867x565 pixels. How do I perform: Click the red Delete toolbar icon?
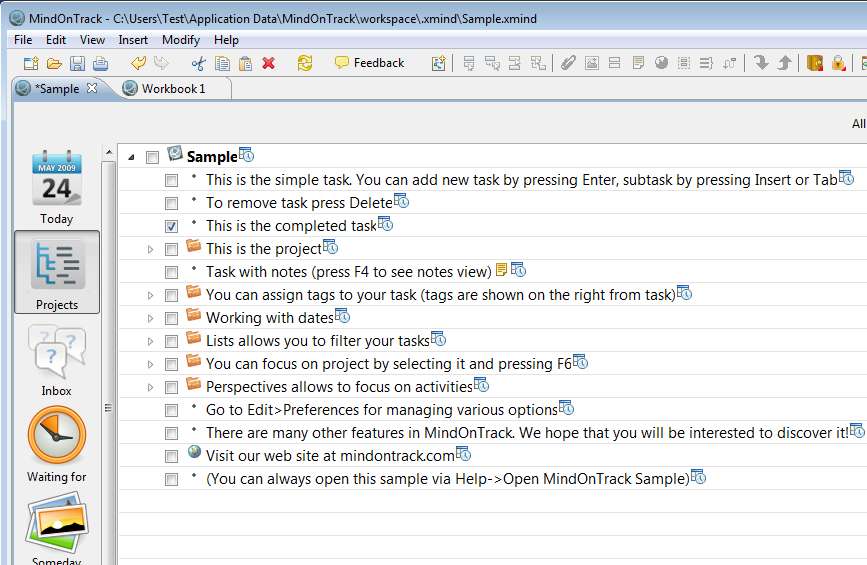tap(268, 63)
